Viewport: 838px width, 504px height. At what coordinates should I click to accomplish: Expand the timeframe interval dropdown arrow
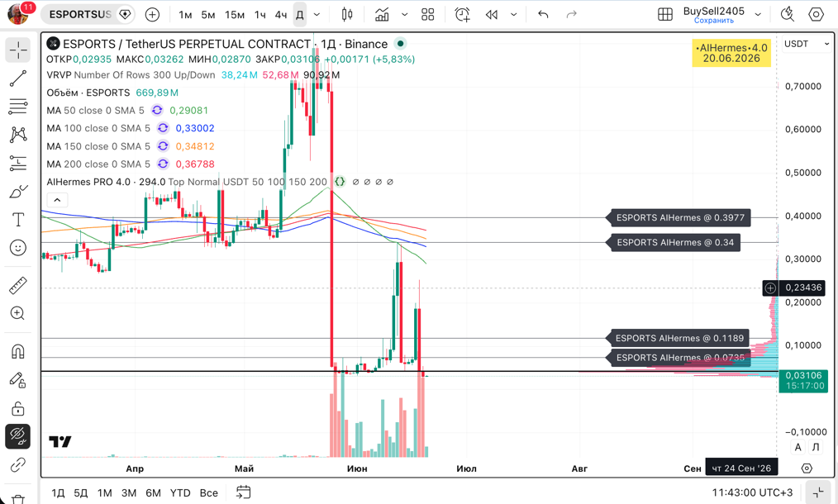pyautogui.click(x=317, y=14)
